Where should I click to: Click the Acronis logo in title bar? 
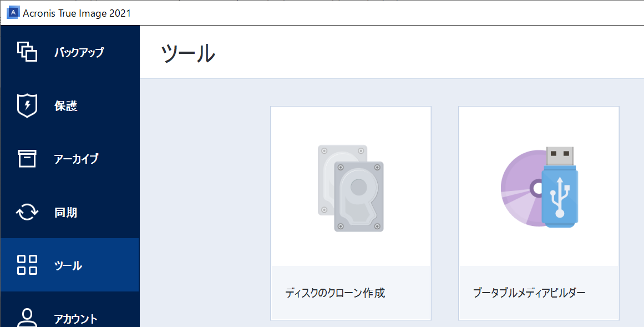(x=13, y=13)
